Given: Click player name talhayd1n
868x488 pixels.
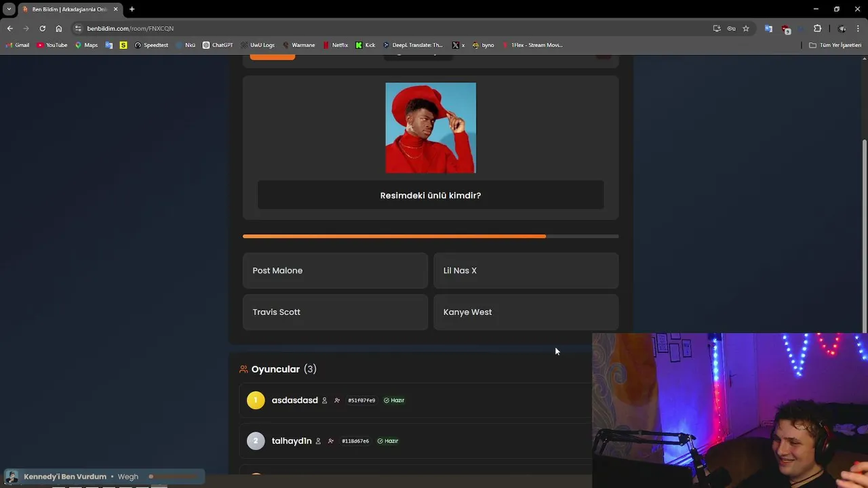Looking at the screenshot, I should tap(292, 441).
